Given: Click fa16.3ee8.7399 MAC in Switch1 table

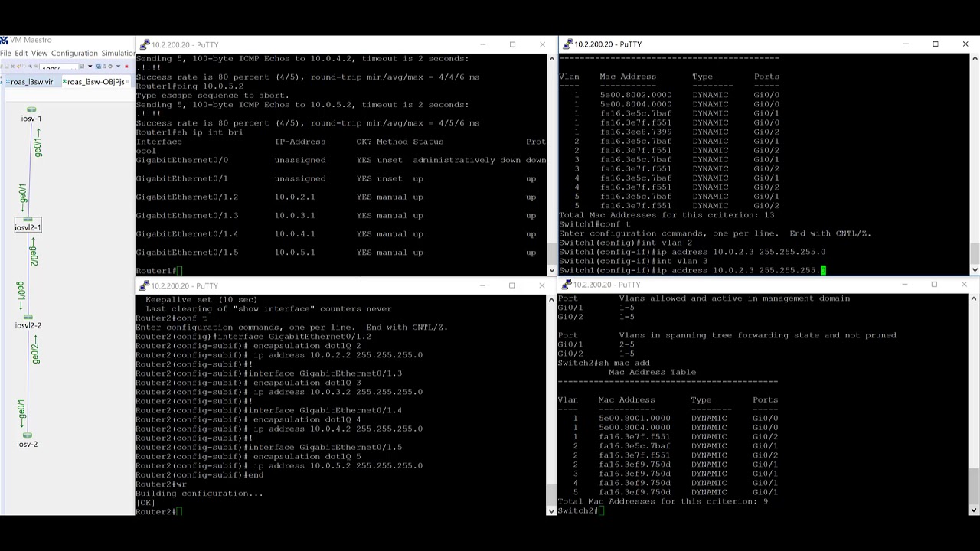Looking at the screenshot, I should (x=635, y=132).
